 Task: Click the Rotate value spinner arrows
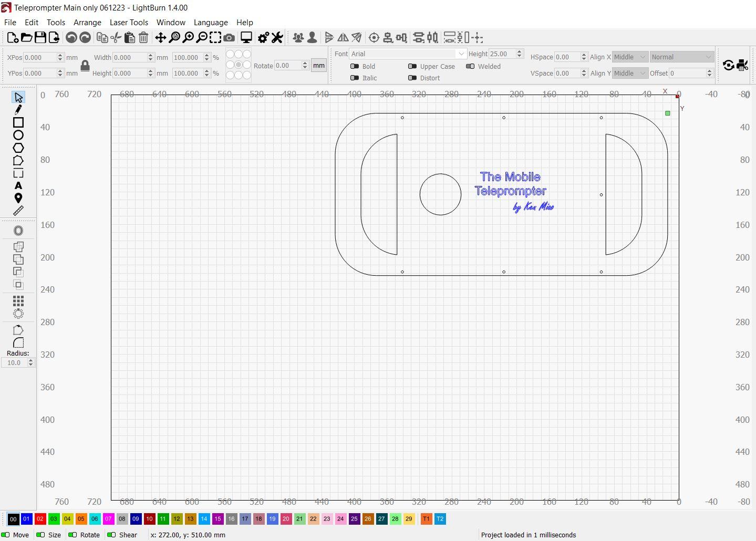coord(305,66)
